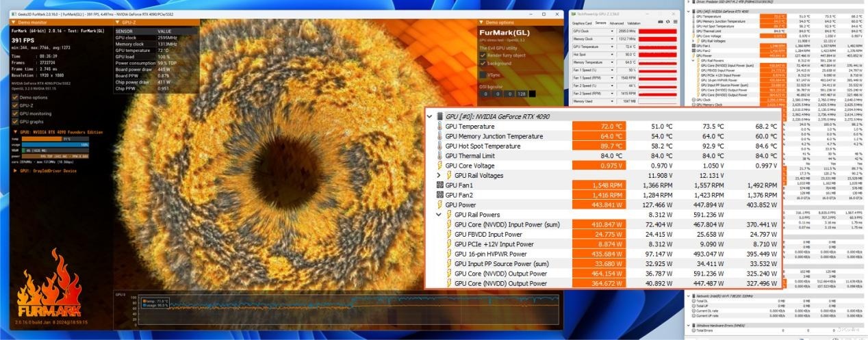Open the Memory Clock sensor dropdown in GPU-Z
868x340 pixels.
pos(613,39)
